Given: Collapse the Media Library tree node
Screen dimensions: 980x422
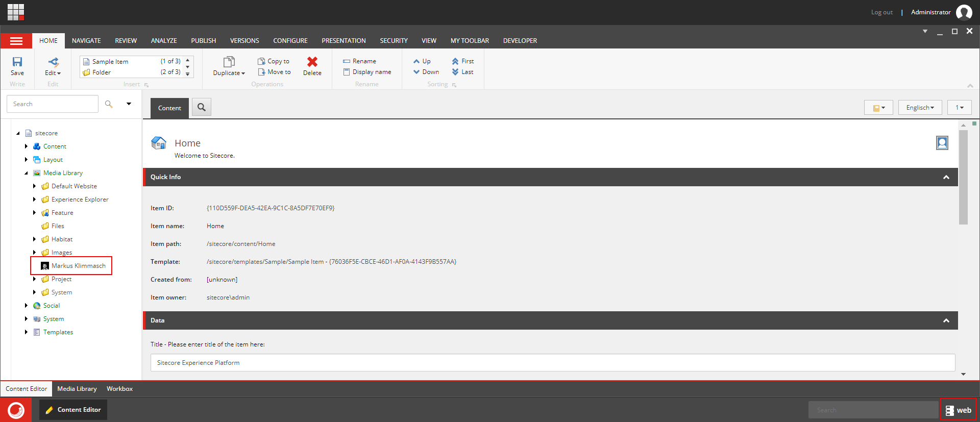Looking at the screenshot, I should point(26,173).
